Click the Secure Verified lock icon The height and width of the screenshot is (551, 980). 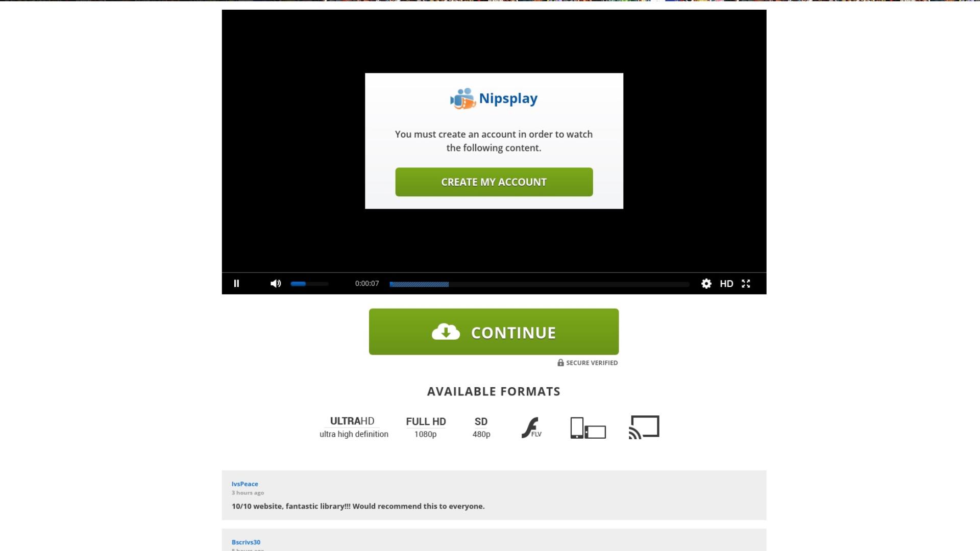560,363
